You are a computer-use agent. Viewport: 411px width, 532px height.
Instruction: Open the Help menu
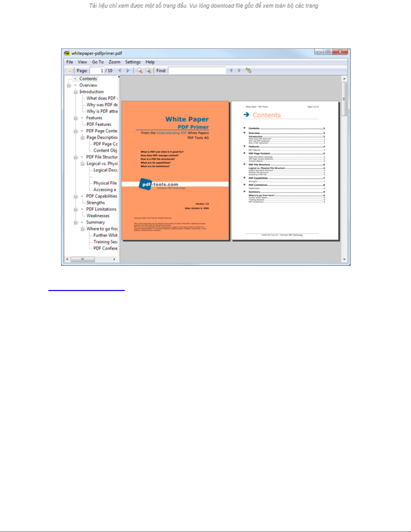(150, 62)
